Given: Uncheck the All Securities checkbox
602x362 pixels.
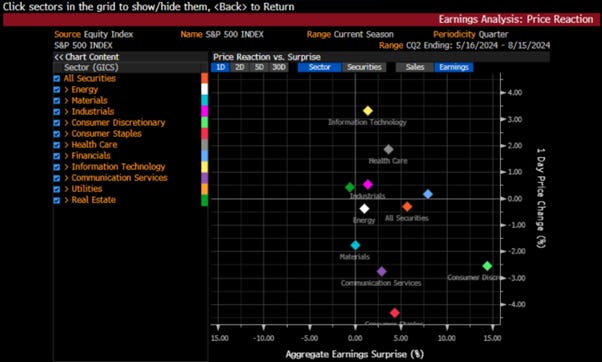Looking at the screenshot, I should click(x=57, y=79).
